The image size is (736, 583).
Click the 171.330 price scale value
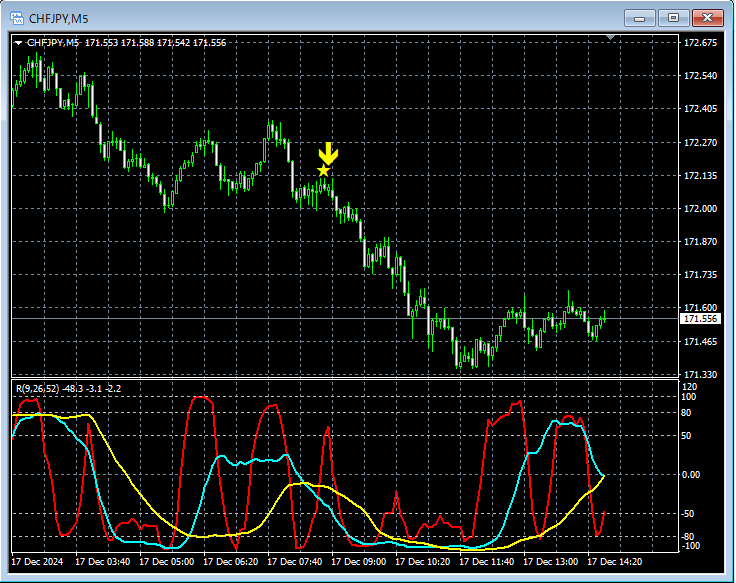click(700, 375)
